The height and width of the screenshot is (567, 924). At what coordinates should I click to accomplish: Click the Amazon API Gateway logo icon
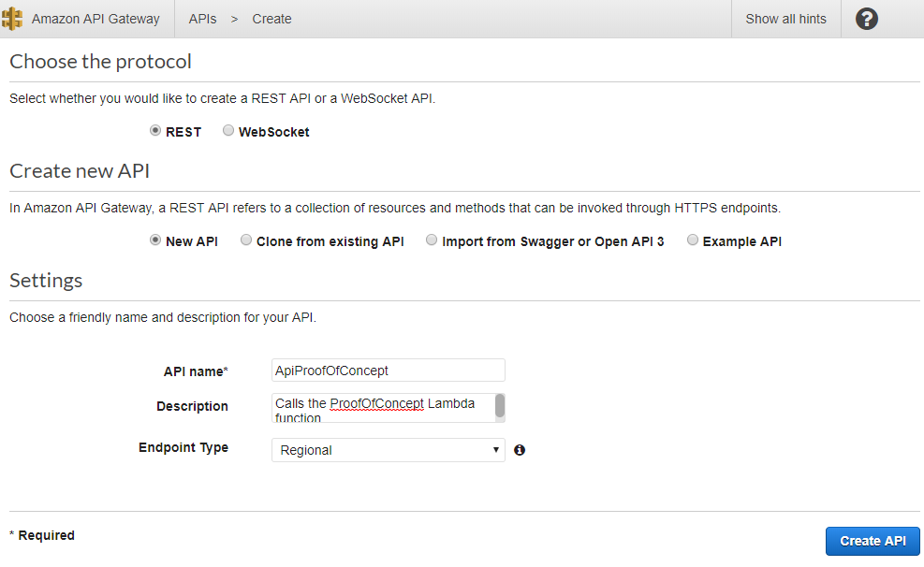[x=13, y=18]
